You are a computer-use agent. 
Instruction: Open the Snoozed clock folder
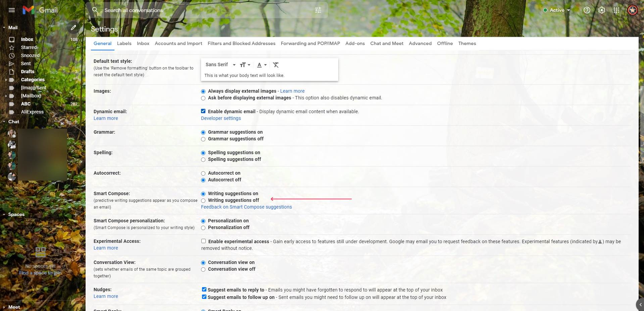tap(30, 55)
